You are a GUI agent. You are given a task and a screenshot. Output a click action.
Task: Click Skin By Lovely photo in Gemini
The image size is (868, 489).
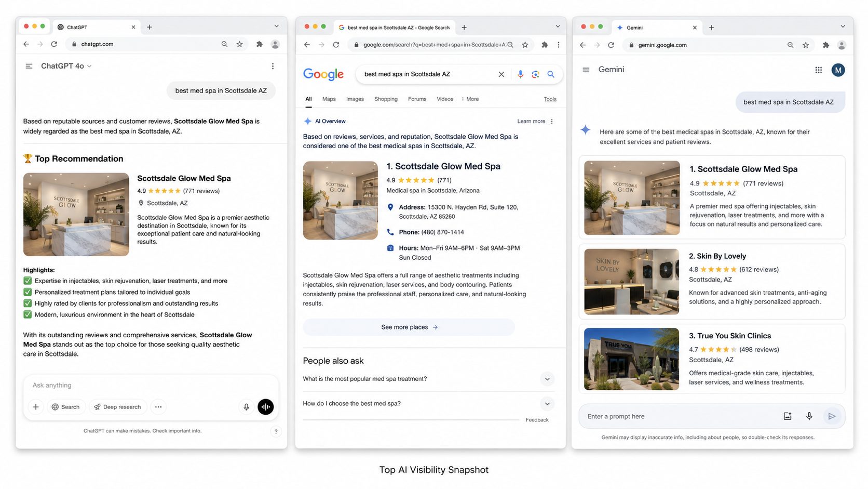tap(631, 282)
